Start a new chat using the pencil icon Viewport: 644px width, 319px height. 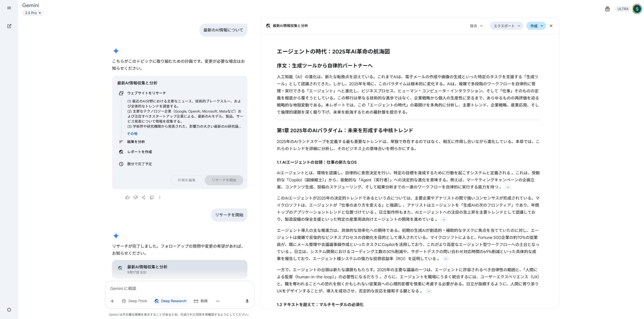pos(9,26)
